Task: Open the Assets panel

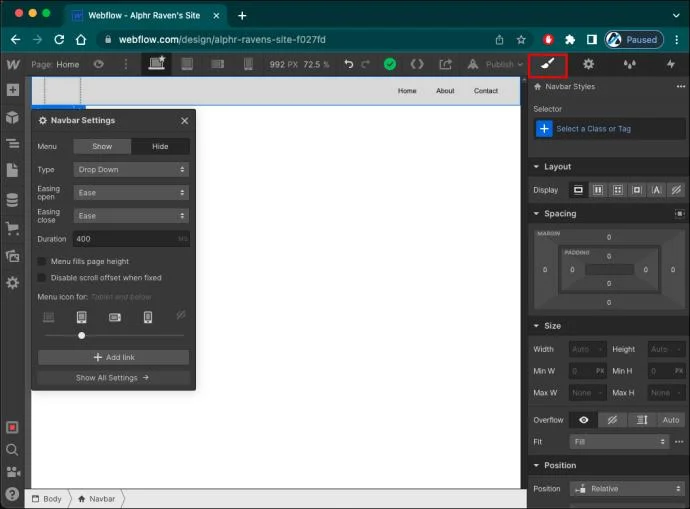Action: coord(12,256)
